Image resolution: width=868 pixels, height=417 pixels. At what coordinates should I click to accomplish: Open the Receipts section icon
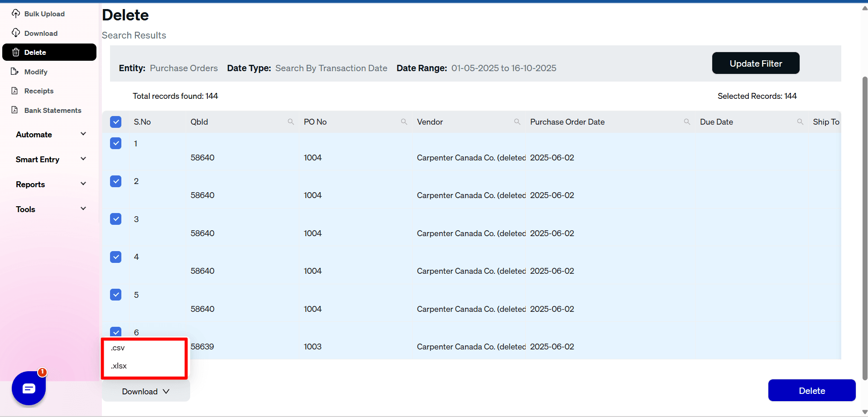point(15,91)
